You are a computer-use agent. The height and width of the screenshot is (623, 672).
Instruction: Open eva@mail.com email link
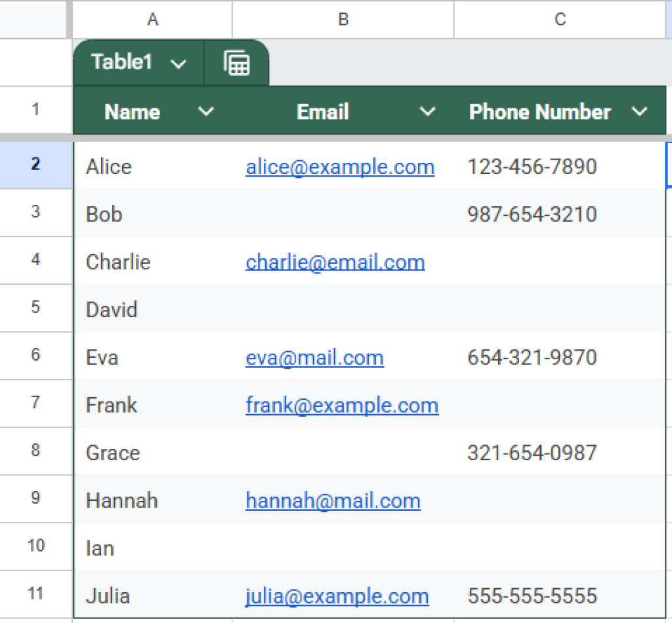click(x=314, y=357)
